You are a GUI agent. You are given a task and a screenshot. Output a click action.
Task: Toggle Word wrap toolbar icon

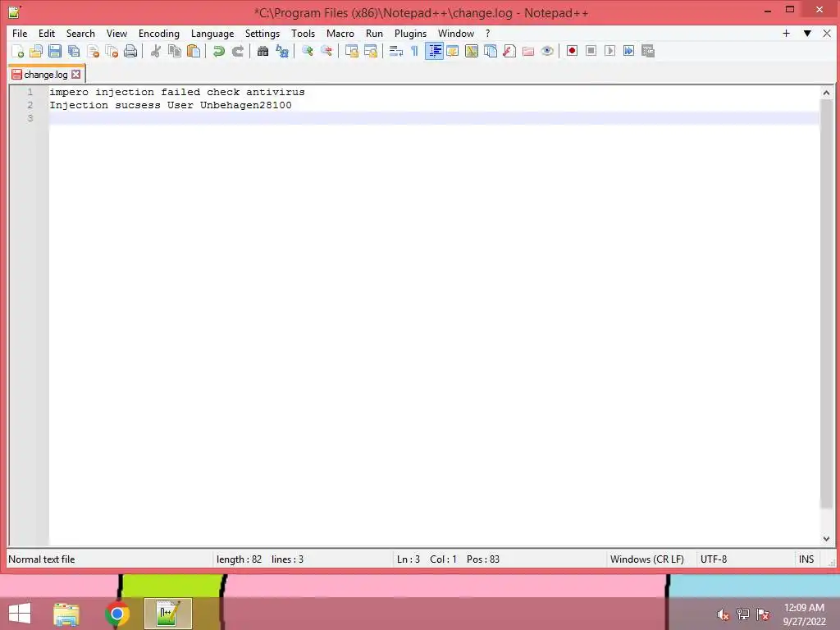click(x=396, y=51)
